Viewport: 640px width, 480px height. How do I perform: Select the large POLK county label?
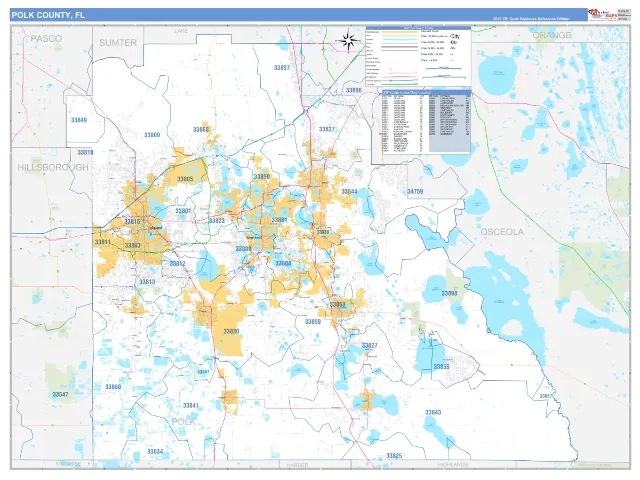click(184, 421)
